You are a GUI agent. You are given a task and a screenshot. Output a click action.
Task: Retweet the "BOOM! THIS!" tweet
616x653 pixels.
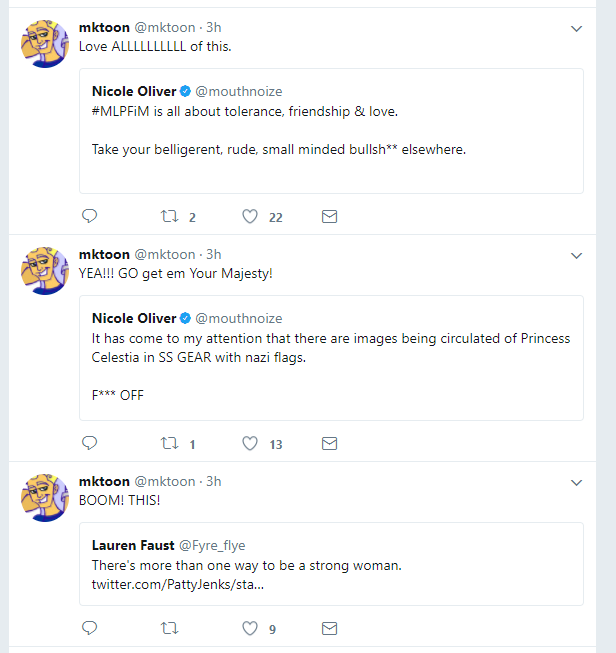(169, 628)
